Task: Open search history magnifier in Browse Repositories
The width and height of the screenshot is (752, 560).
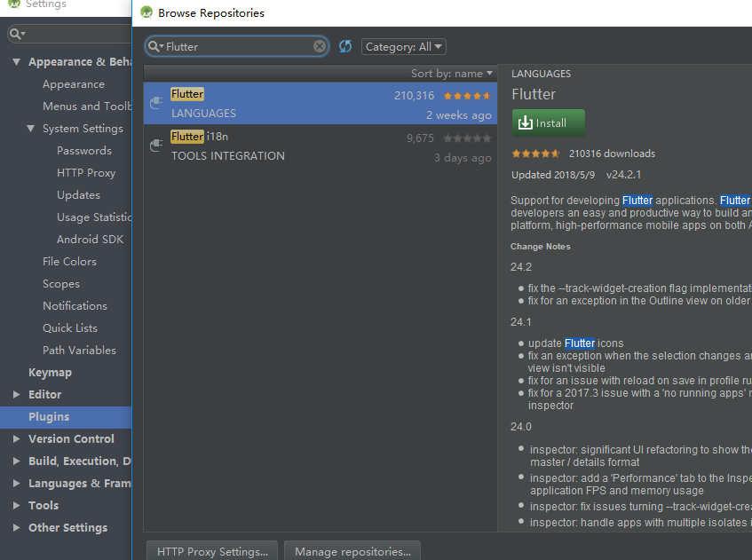Action: (x=154, y=46)
